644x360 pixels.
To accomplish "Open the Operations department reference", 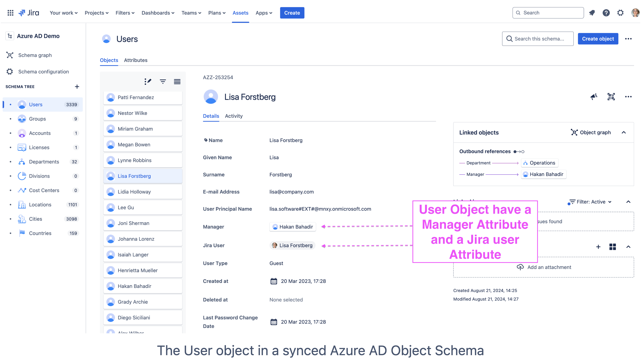I will pos(539,163).
